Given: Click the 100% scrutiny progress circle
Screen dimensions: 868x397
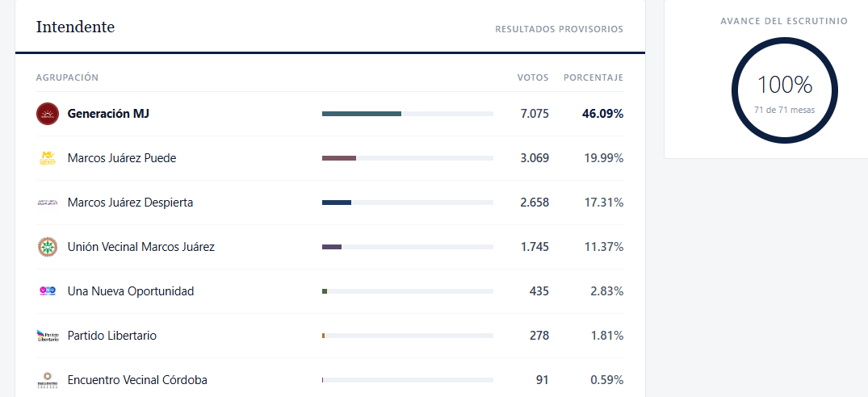Looking at the screenshot, I should [784, 90].
